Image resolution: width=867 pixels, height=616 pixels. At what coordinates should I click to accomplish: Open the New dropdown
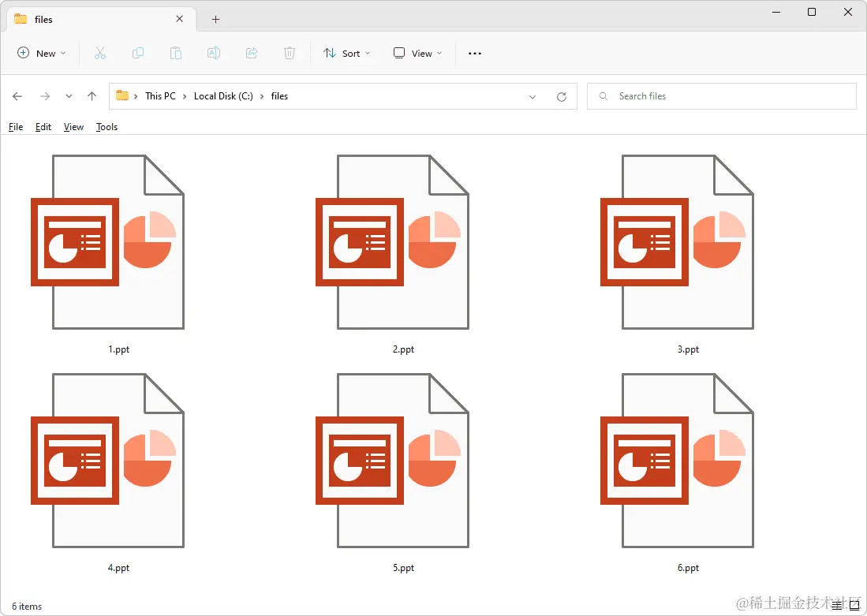42,53
